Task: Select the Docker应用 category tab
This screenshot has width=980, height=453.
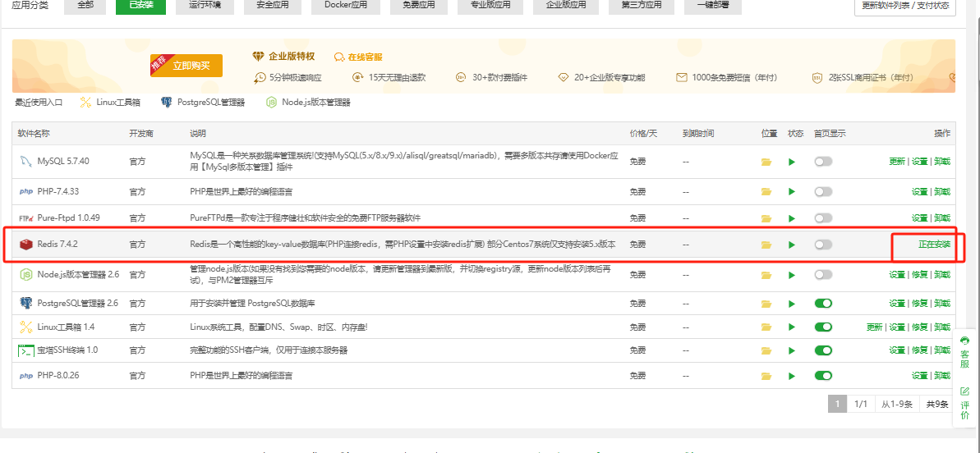Action: (x=345, y=7)
